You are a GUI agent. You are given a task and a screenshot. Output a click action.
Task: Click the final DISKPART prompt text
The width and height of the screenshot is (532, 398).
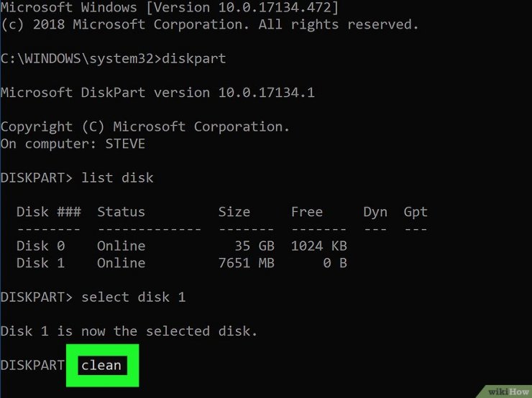coord(32,366)
